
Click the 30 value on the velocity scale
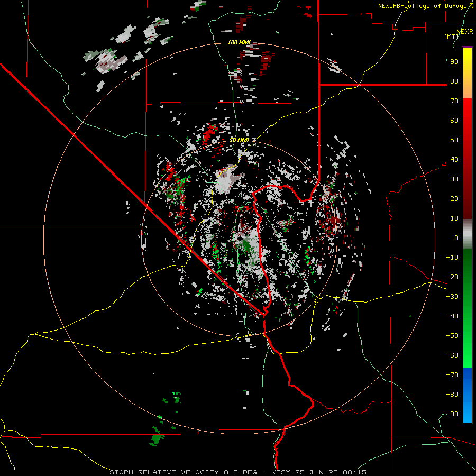tap(454, 179)
